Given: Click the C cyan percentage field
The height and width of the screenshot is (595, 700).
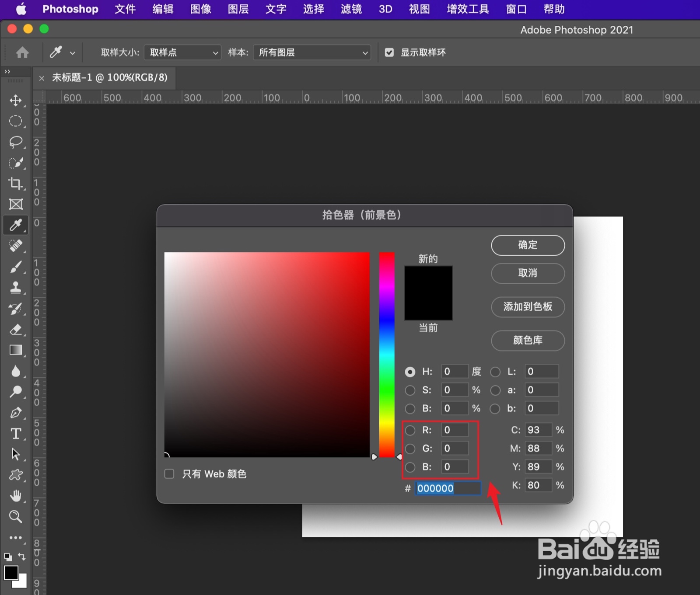Looking at the screenshot, I should [538, 430].
